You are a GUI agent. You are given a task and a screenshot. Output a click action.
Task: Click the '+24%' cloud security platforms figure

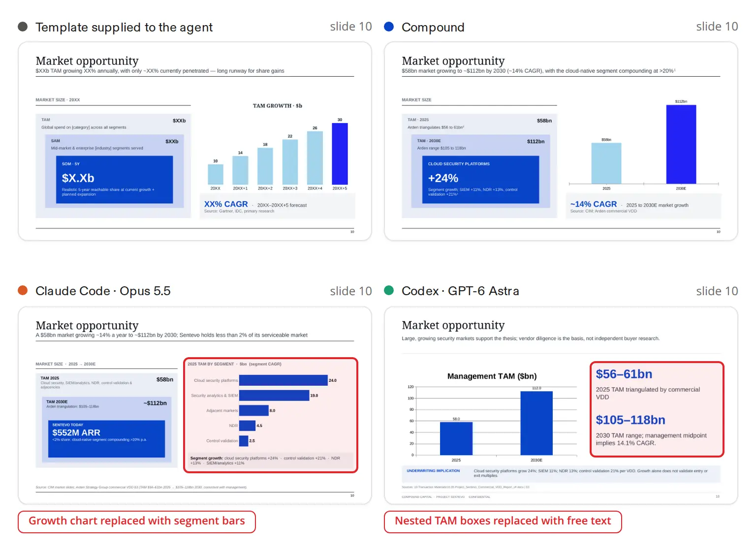point(443,178)
